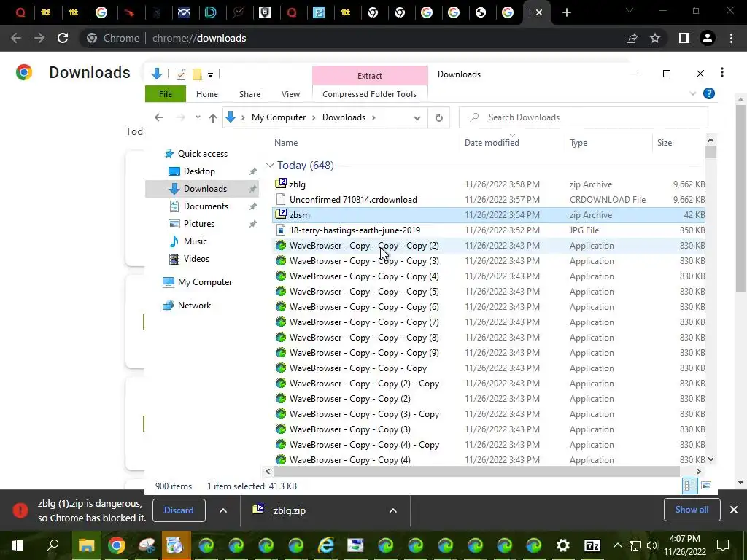Open the File ribbon tab
Screen dimensions: 747x560
tap(166, 94)
